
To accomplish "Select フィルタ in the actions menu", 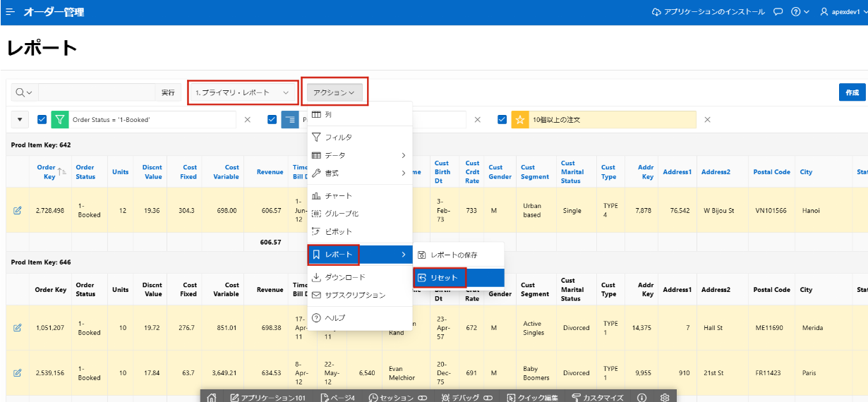I will (x=359, y=137).
